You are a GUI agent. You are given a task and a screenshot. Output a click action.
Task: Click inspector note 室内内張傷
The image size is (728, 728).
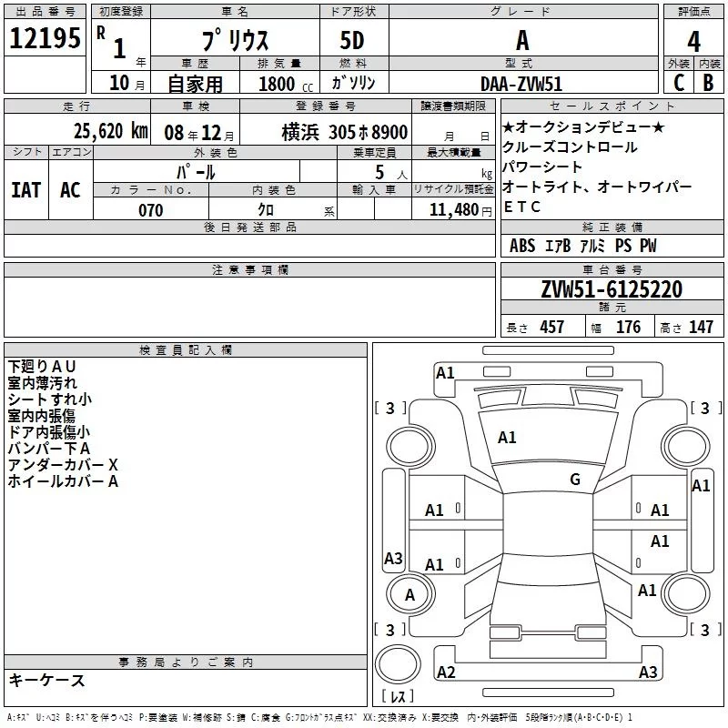click(x=41, y=416)
